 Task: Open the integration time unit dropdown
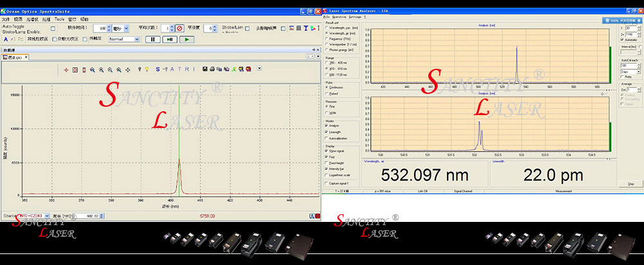tap(126, 28)
